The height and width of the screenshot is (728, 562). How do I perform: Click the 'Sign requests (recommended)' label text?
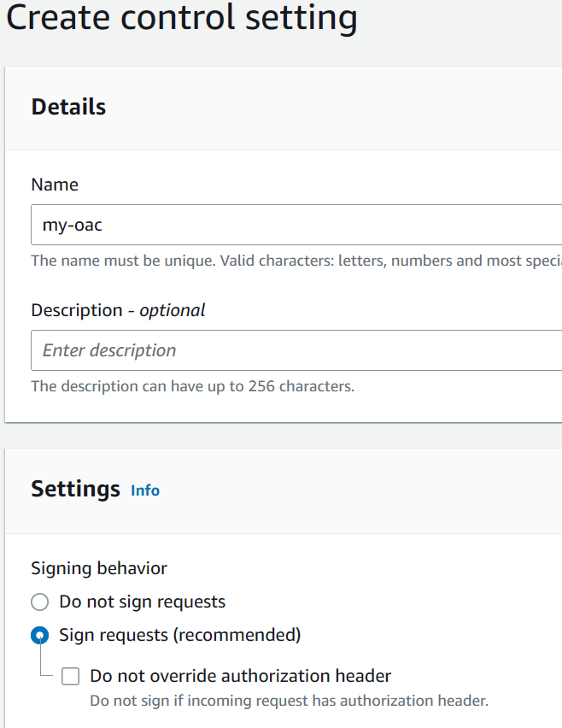(179, 635)
